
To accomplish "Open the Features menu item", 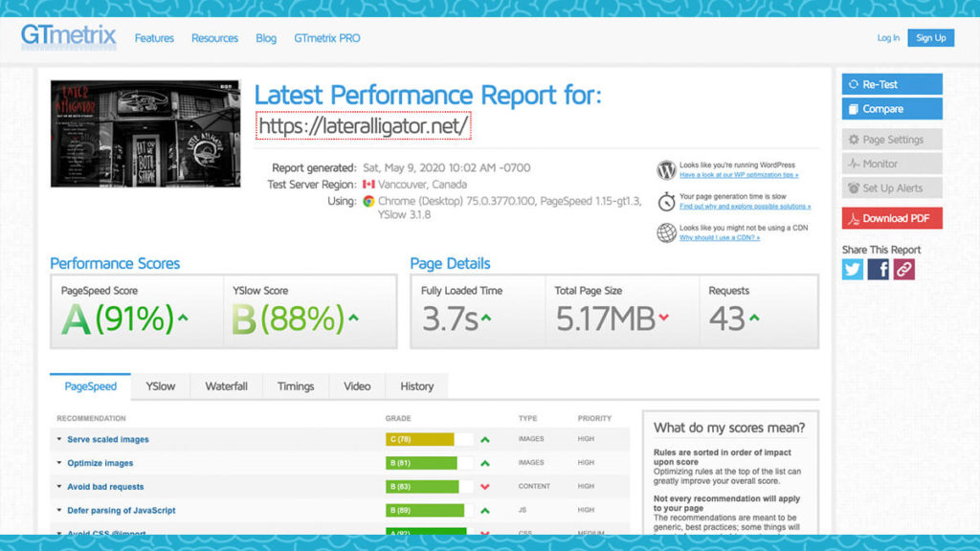I will [154, 38].
